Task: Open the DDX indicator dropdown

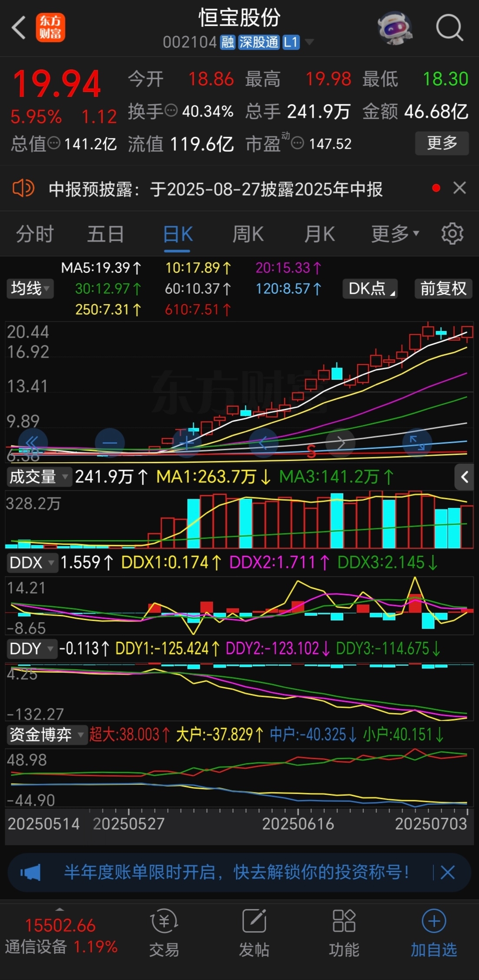Action: pyautogui.click(x=32, y=562)
